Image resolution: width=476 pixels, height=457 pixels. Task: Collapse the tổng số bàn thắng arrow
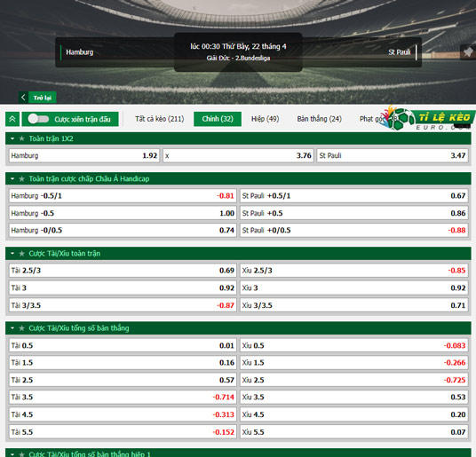point(12,328)
